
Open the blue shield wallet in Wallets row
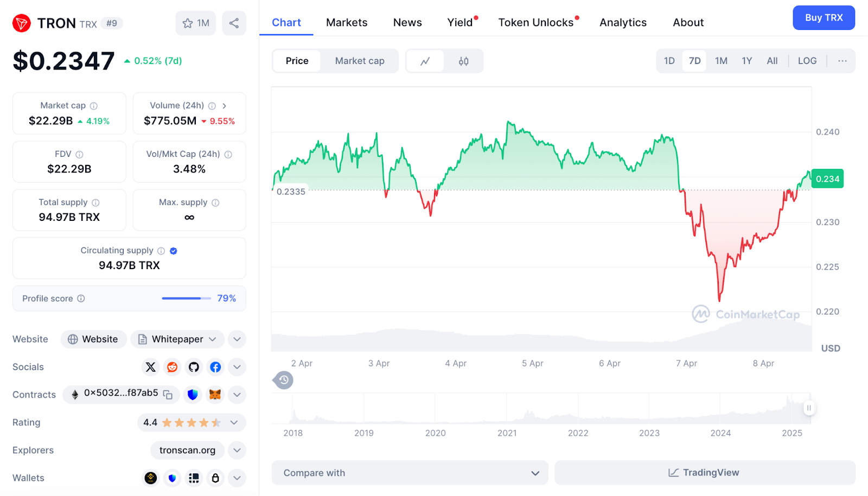click(173, 478)
